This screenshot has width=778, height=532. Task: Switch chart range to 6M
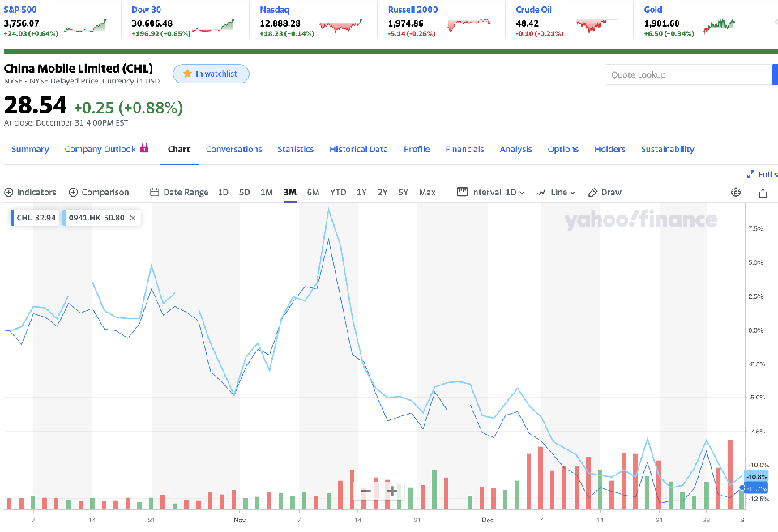click(314, 193)
